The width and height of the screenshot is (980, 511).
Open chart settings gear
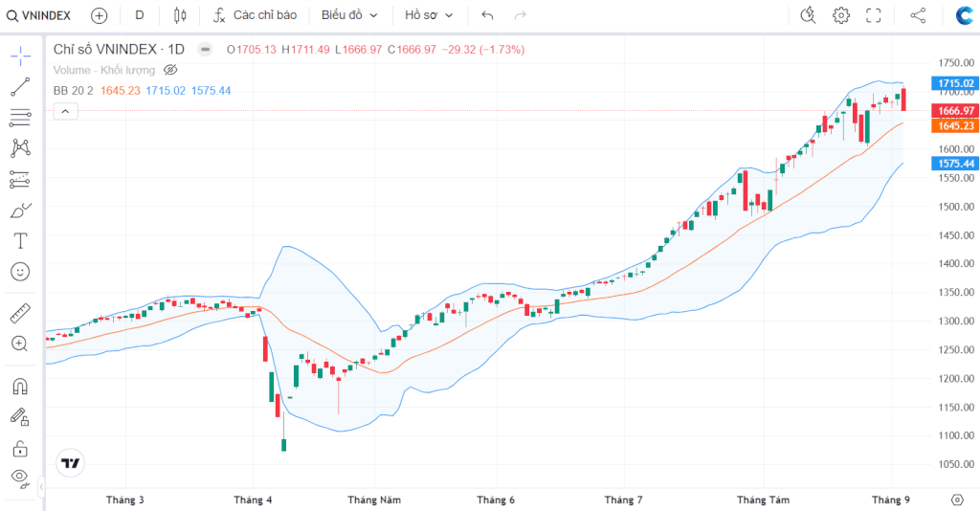coord(841,15)
